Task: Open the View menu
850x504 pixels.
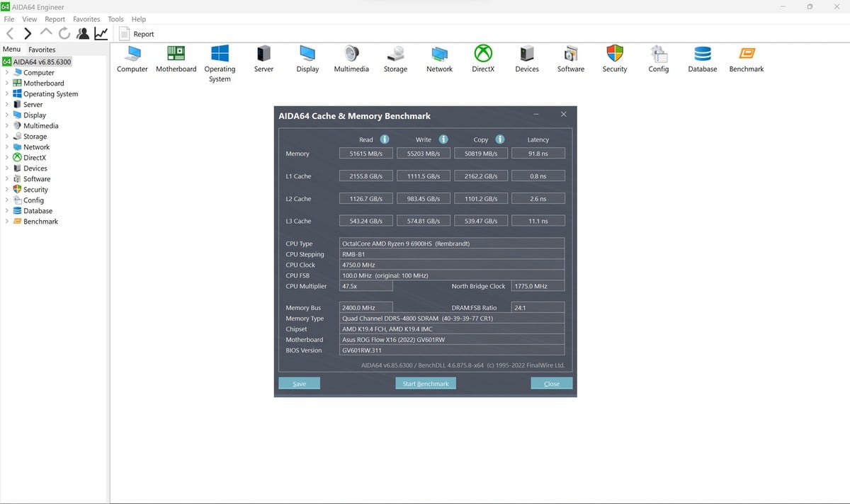Action: 30,19
